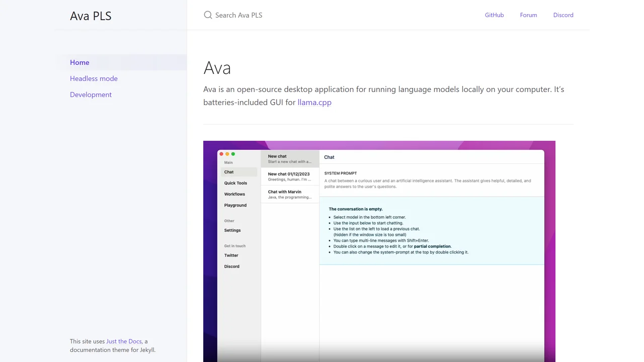This screenshot has width=644, height=362.
Task: Go to the Headless mode page
Action: pos(94,78)
